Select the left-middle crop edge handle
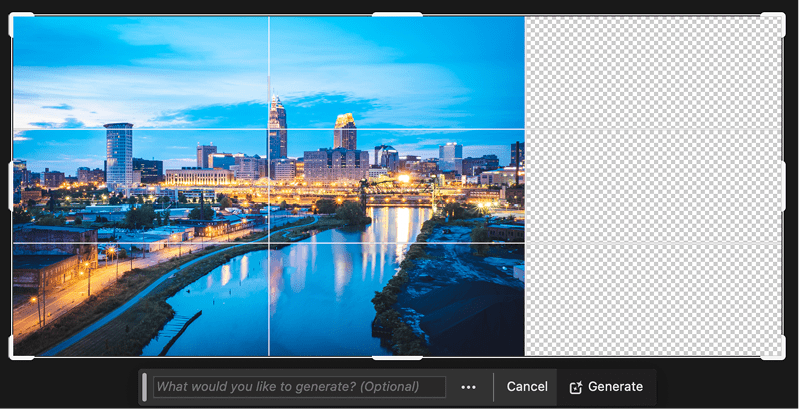Viewport: 800px width, 409px height. [x=11, y=186]
